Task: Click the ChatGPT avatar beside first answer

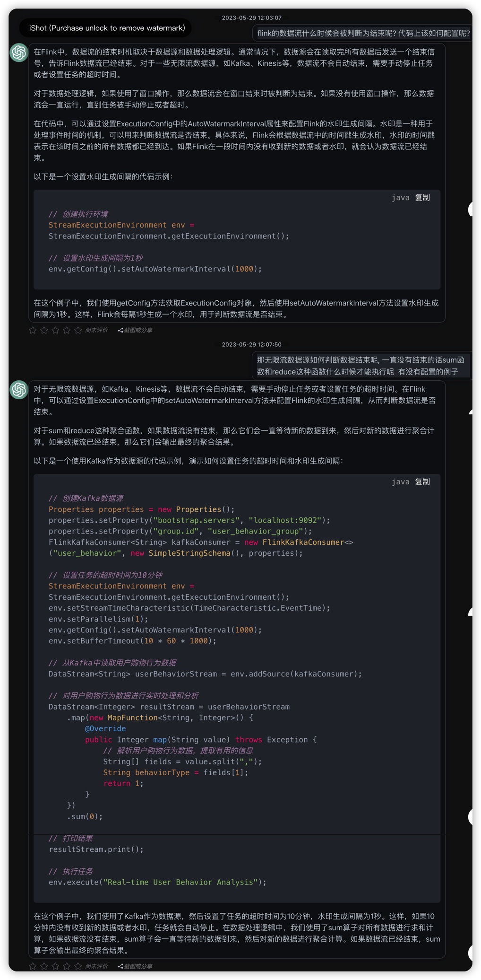Action: (x=19, y=52)
